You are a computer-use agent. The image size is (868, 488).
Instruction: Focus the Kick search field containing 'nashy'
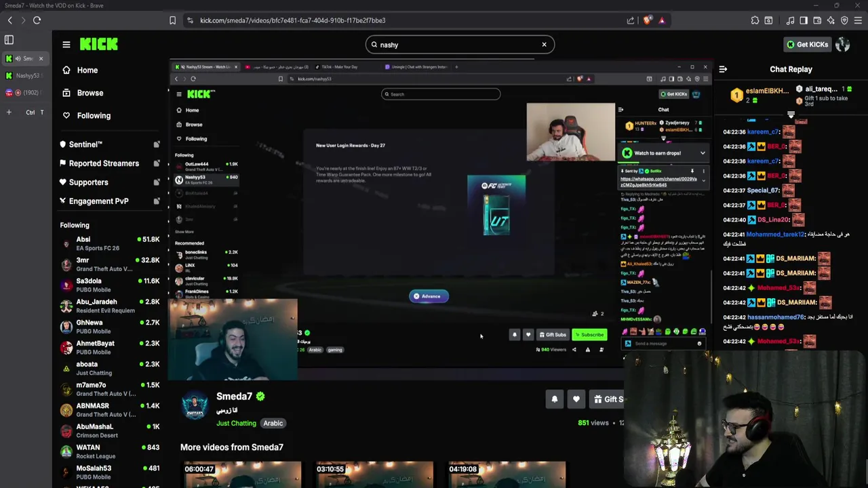click(460, 45)
